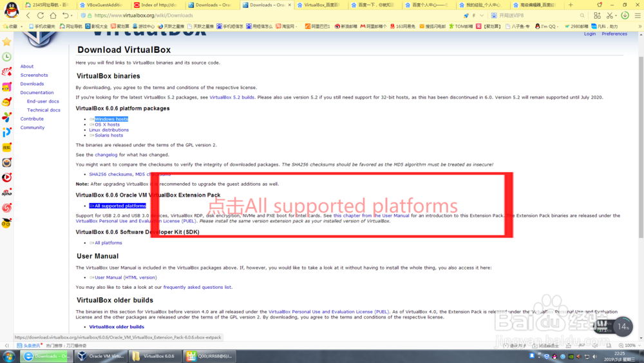Open the SDK All platforms link
Viewport: 644px width, 363px height.
click(108, 243)
